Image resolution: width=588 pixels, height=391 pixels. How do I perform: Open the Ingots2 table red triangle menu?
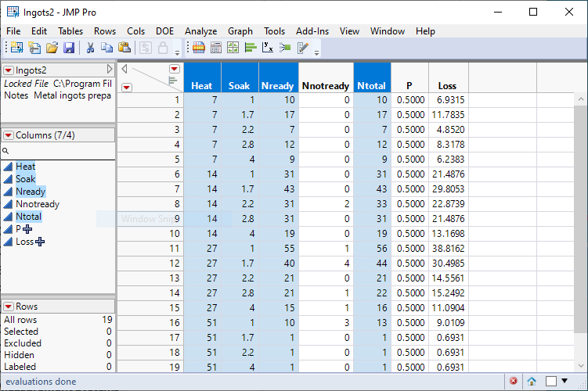tap(9, 70)
